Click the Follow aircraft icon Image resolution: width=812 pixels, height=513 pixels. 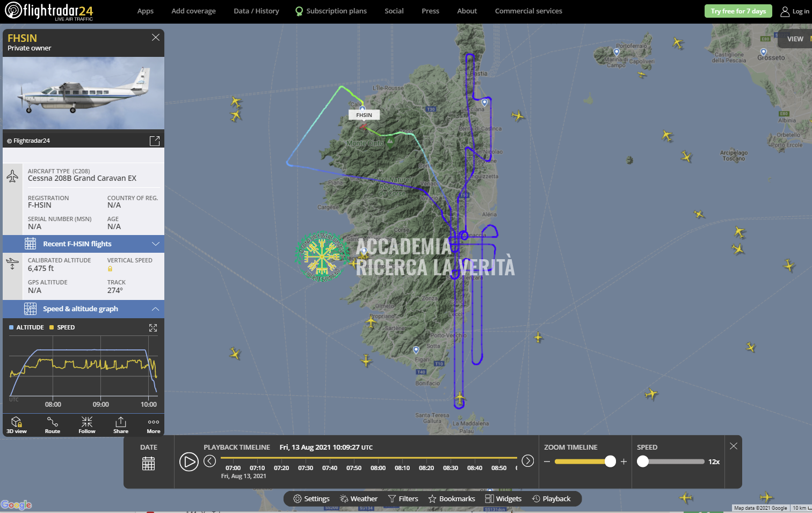click(x=87, y=424)
